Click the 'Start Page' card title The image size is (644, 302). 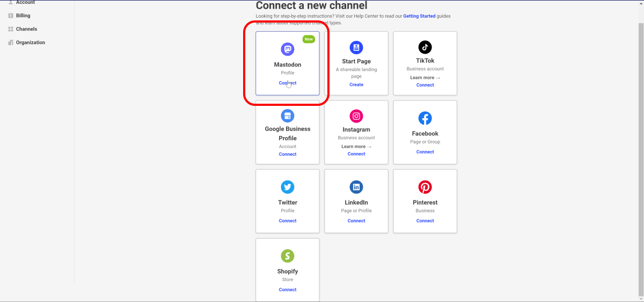356,61
